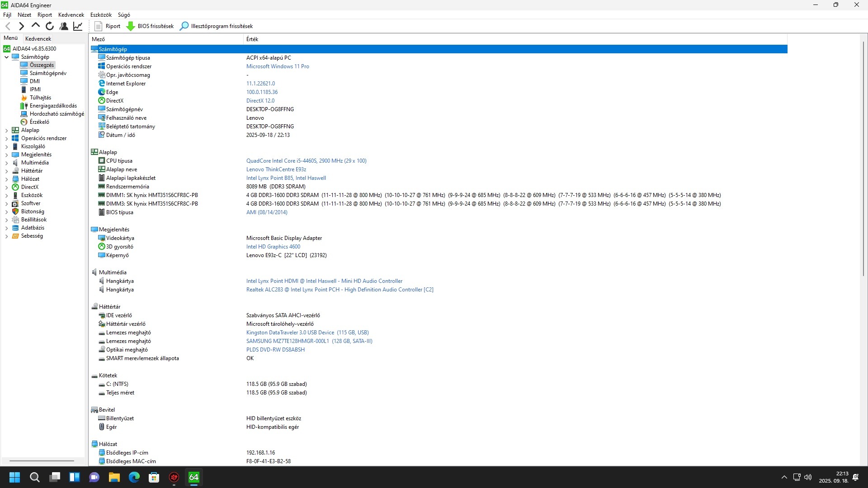868x488 pixels.
Task: Select Érzékelő sensor tree item
Action: click(x=39, y=122)
